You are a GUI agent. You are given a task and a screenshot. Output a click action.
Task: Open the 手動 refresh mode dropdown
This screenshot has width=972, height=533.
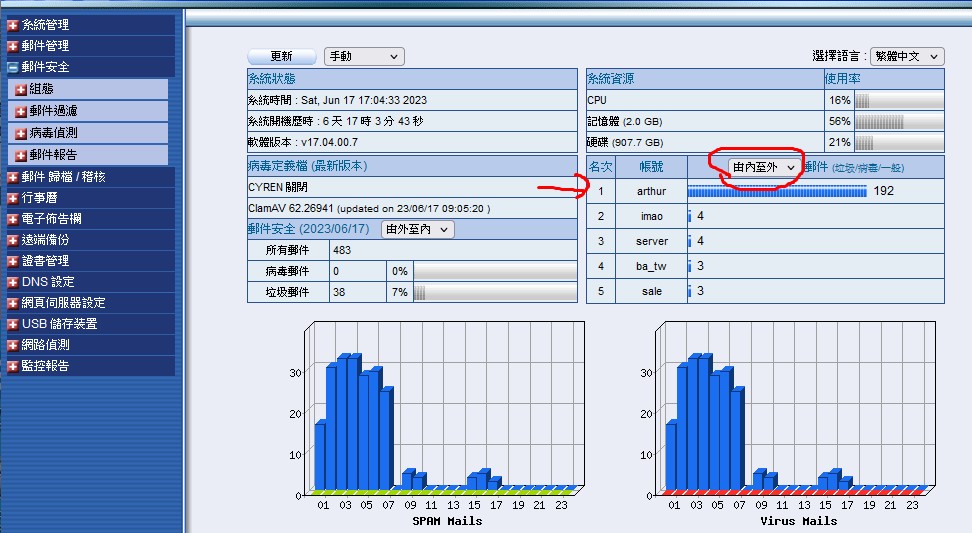363,57
